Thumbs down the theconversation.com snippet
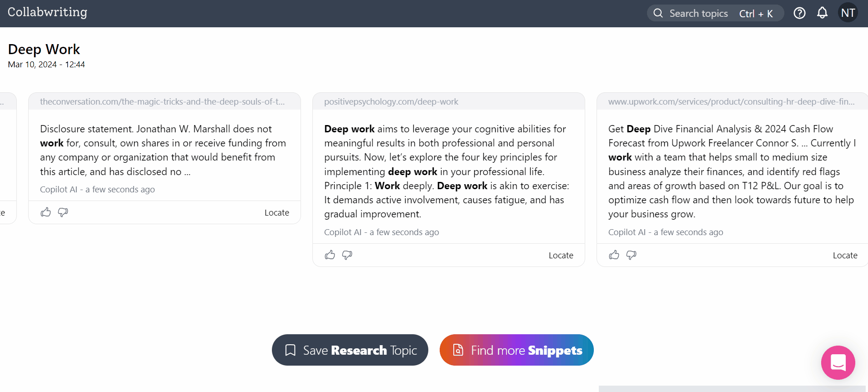The height and width of the screenshot is (392, 868). click(x=63, y=212)
